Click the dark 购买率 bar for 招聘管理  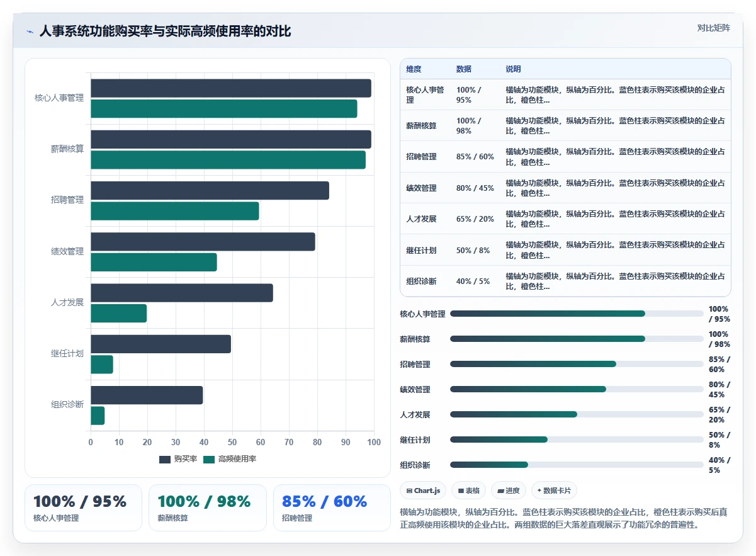tap(210, 191)
